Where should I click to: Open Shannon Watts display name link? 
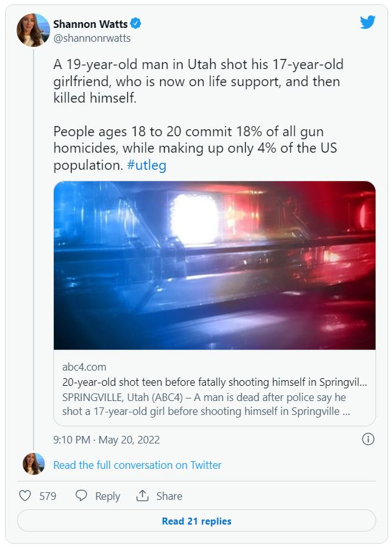pos(91,24)
